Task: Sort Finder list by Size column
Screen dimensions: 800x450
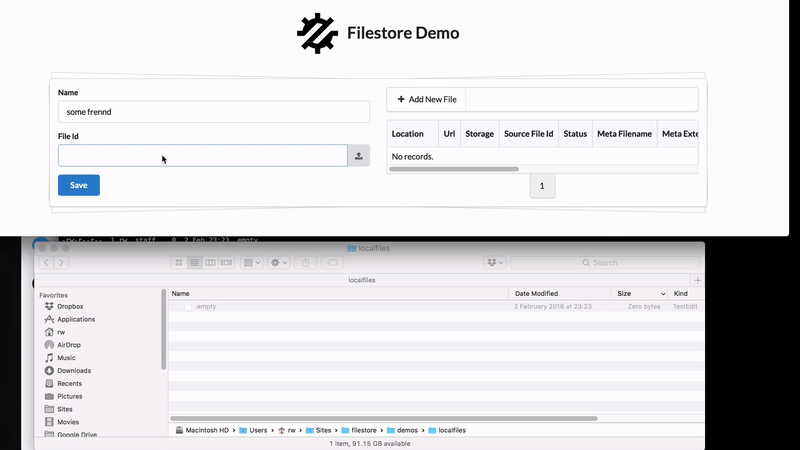Action: pos(640,293)
